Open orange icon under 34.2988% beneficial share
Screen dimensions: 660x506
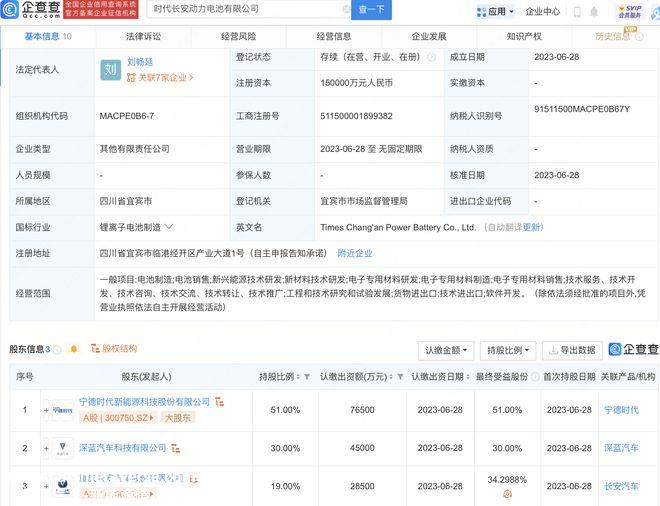(x=507, y=493)
